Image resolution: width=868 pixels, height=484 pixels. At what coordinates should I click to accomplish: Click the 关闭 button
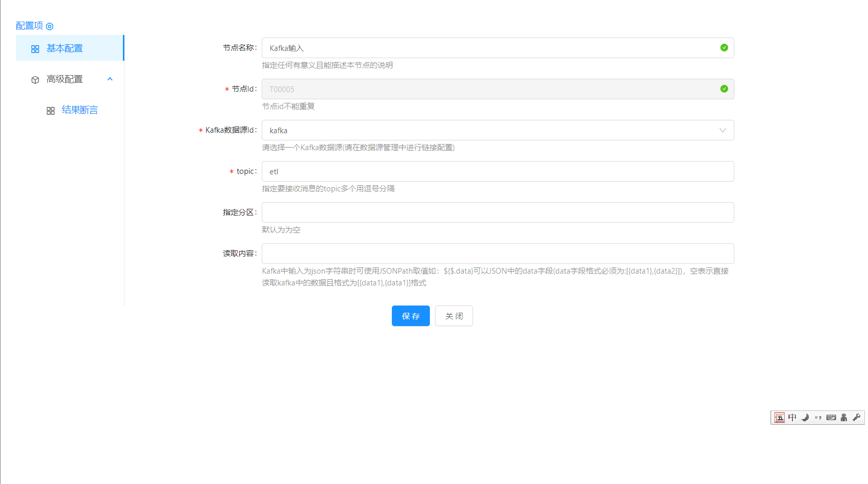click(x=454, y=316)
